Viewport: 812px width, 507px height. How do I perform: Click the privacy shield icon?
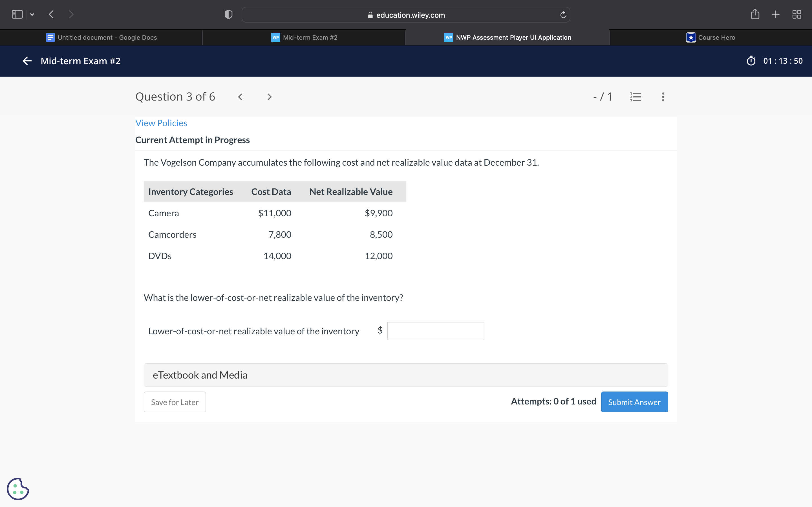(228, 14)
